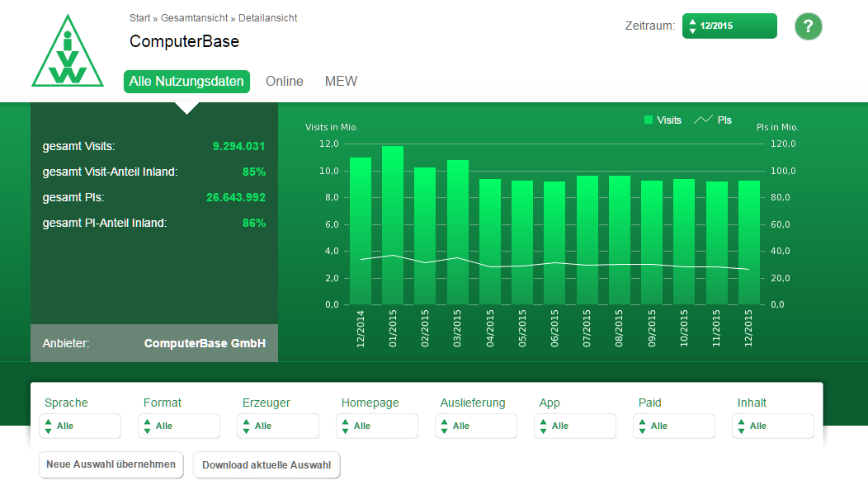Click the 'Visits in Mio.' axis title

332,127
